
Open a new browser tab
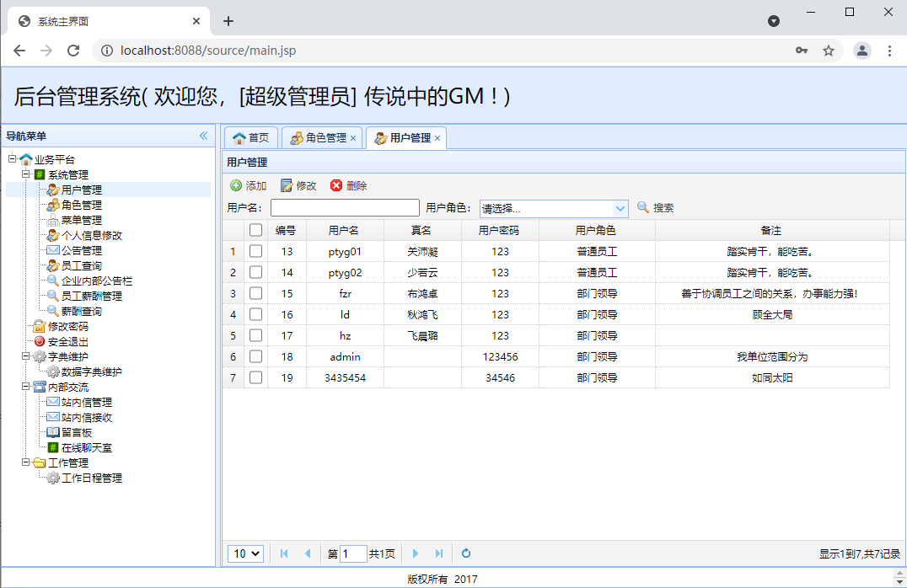[x=228, y=21]
